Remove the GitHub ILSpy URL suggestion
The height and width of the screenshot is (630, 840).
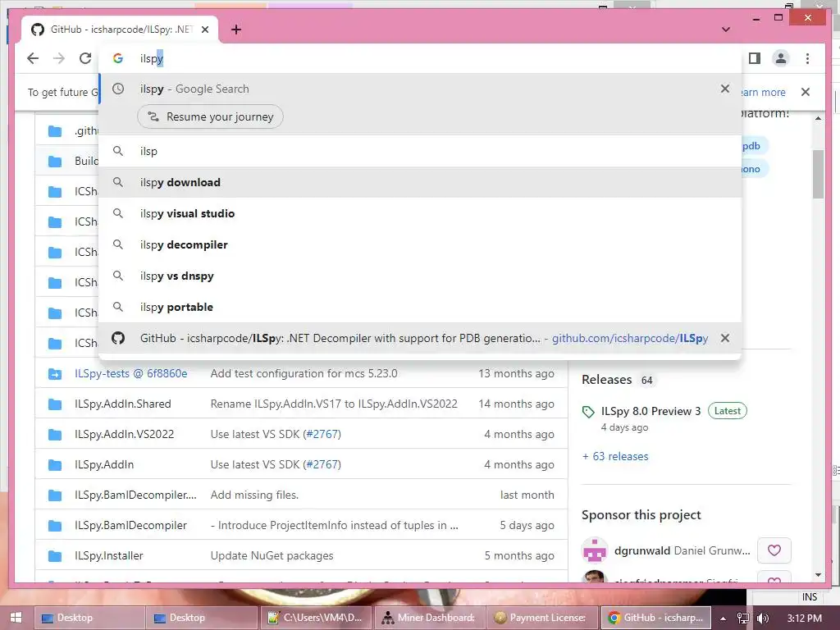coord(725,338)
